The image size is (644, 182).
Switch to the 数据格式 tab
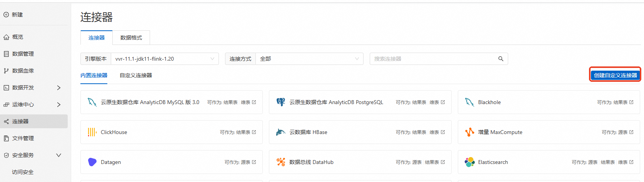click(131, 38)
